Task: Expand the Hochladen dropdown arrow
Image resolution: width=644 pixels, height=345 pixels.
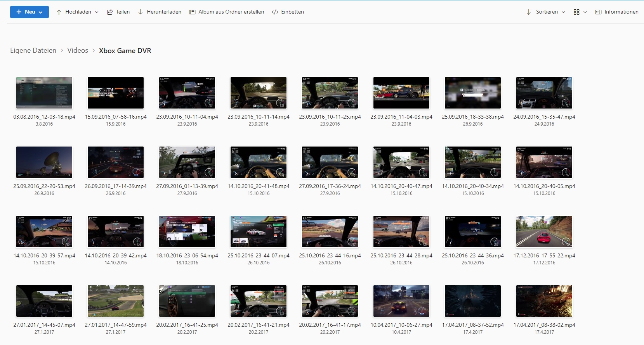Action: pyautogui.click(x=97, y=12)
